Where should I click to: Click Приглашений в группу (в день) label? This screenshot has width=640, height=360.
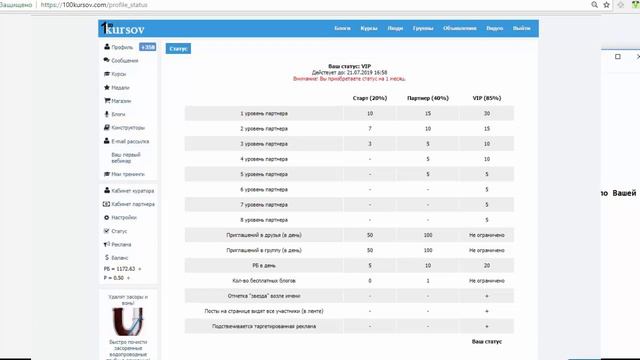264,250
